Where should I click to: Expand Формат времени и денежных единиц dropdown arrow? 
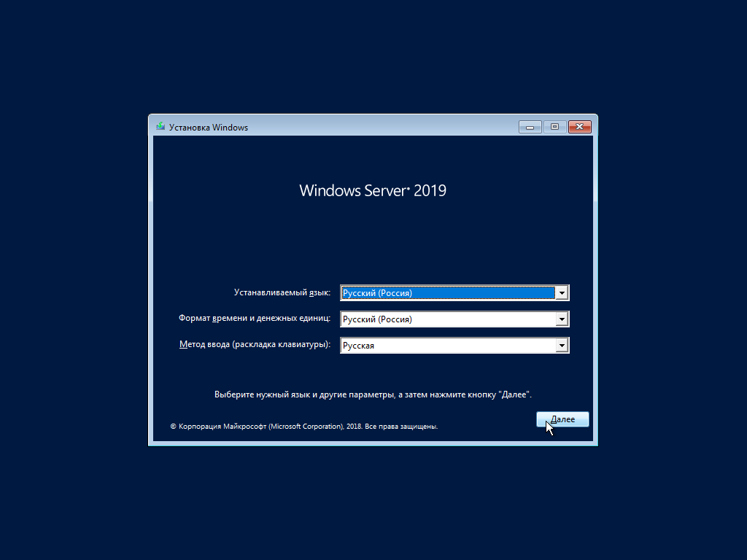(562, 319)
